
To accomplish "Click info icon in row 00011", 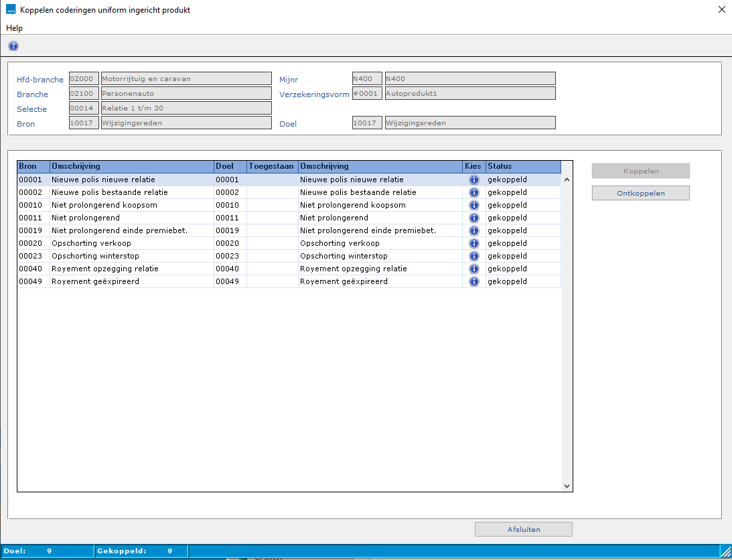I will click(x=474, y=218).
